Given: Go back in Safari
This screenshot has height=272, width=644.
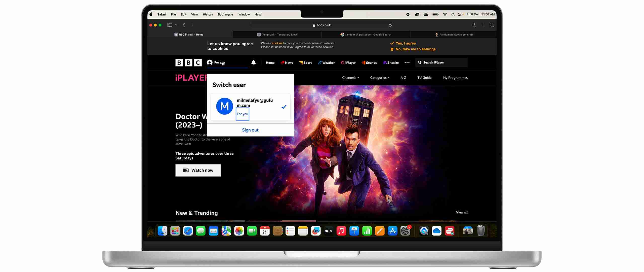Looking at the screenshot, I should click(184, 25).
